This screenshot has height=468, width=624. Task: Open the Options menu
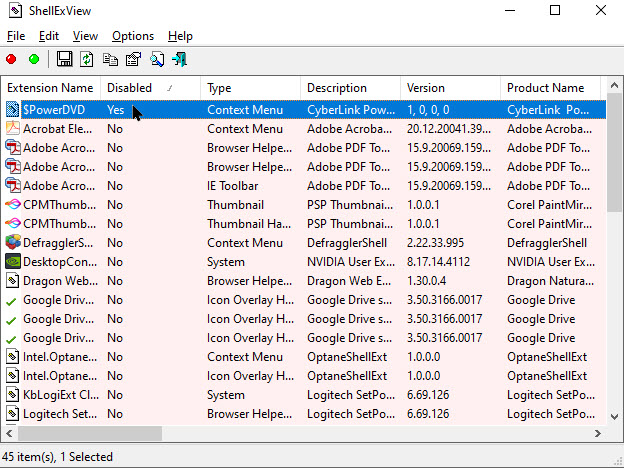[x=133, y=36]
